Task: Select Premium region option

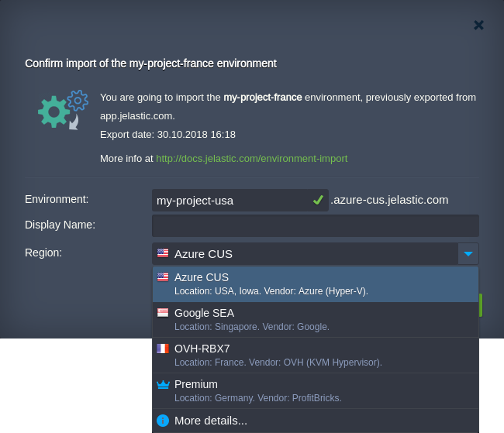Action: (316, 391)
